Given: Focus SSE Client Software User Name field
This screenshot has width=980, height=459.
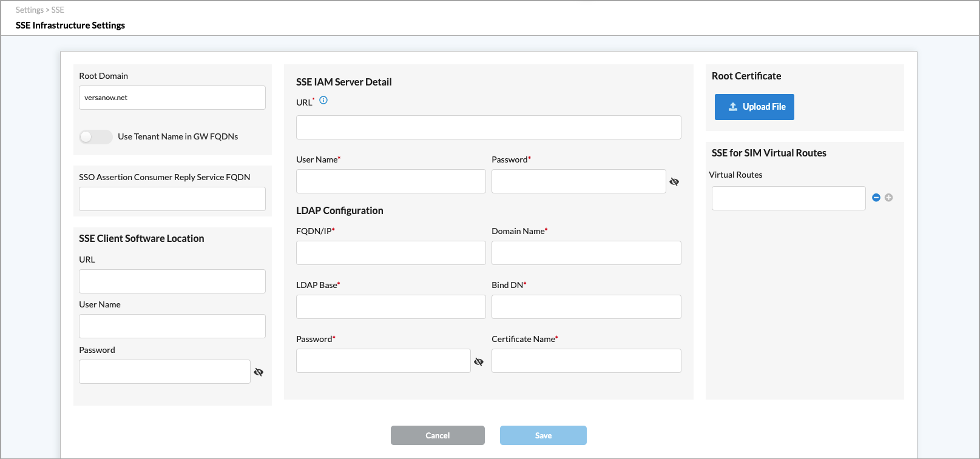Looking at the screenshot, I should coord(172,326).
